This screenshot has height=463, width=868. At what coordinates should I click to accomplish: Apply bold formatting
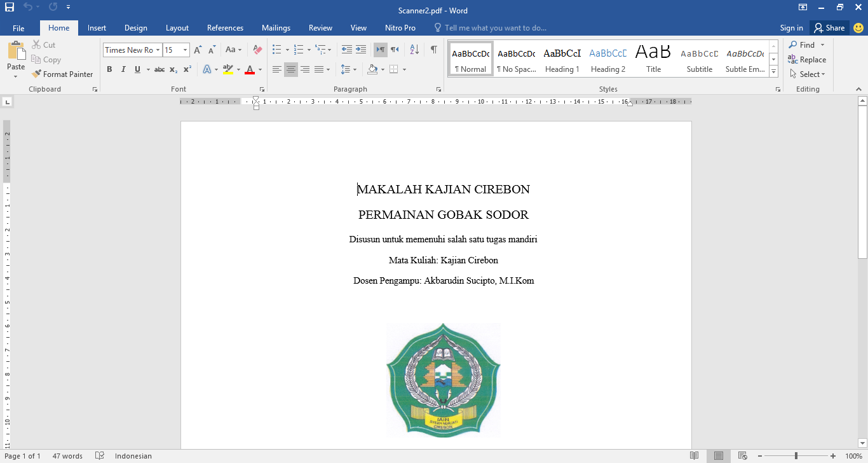[x=109, y=69]
